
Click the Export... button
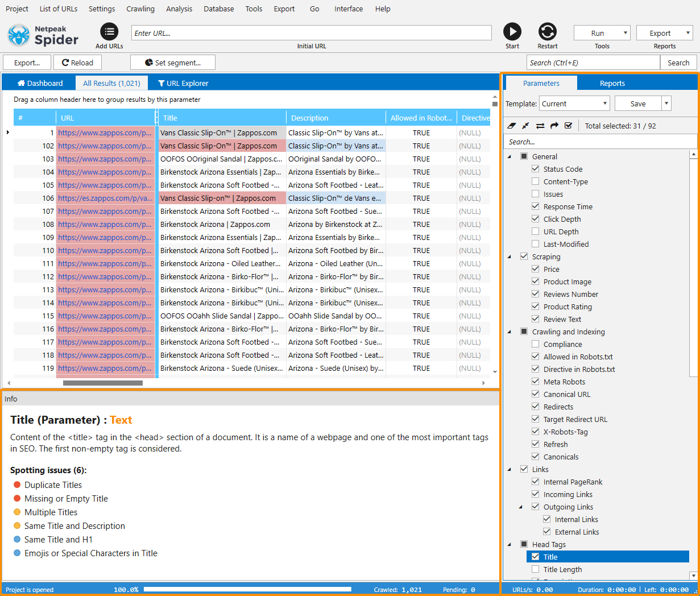(x=27, y=63)
